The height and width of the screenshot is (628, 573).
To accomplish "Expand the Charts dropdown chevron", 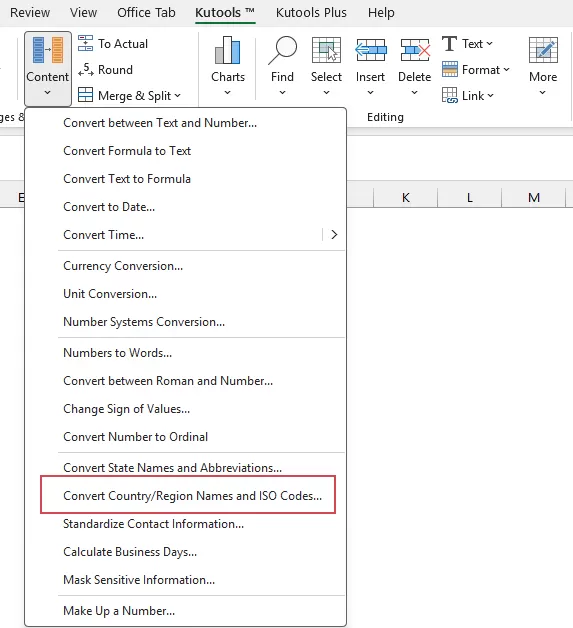I will tap(227, 93).
